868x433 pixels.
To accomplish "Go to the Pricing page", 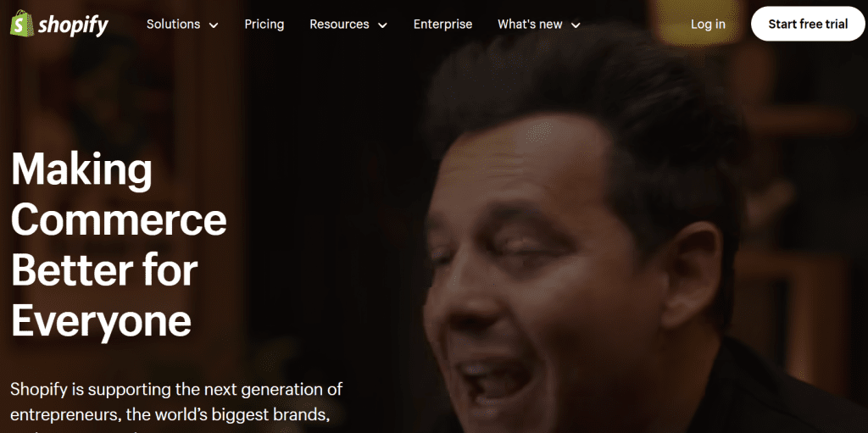I will pyautogui.click(x=264, y=25).
